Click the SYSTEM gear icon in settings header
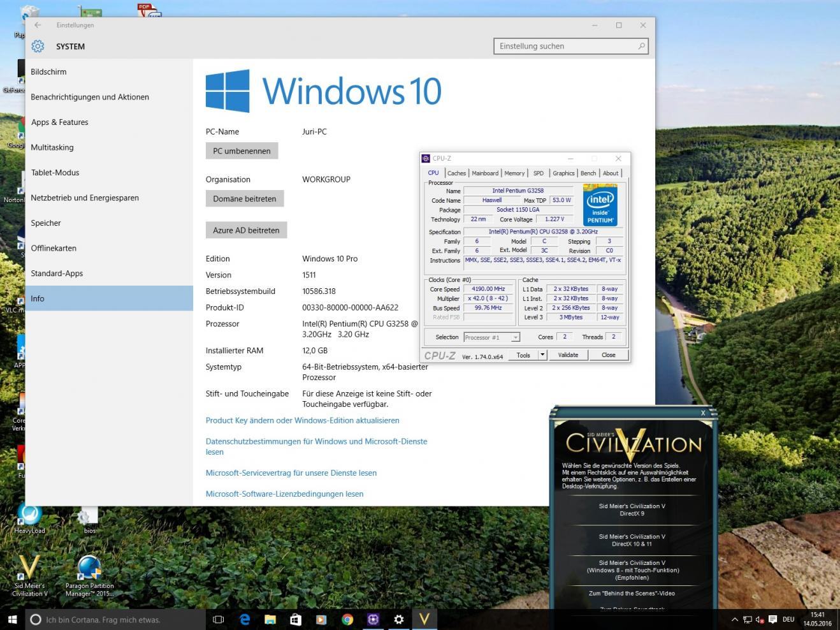 click(38, 46)
